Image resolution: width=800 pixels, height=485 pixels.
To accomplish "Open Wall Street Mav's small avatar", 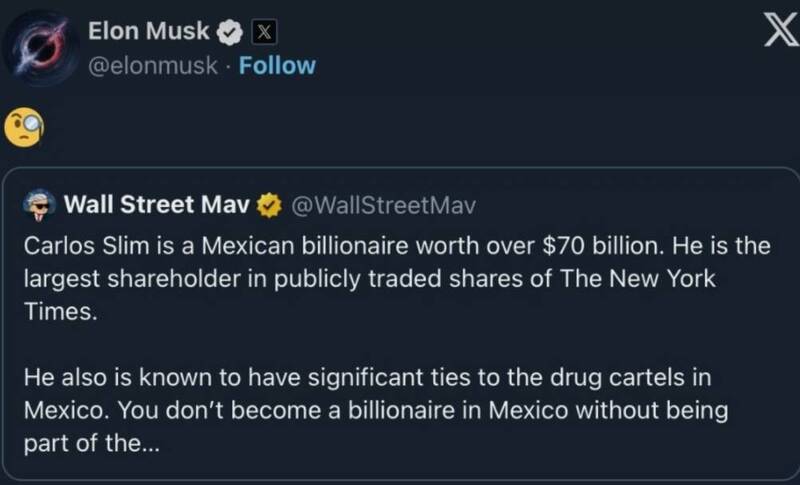I will pyautogui.click(x=38, y=205).
